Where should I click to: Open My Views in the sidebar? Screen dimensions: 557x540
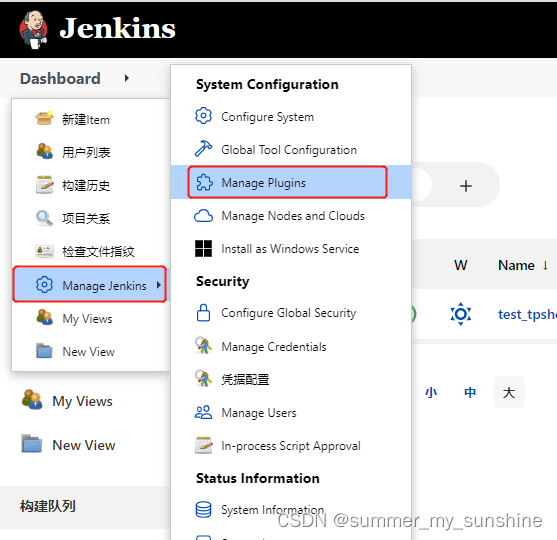pyautogui.click(x=82, y=401)
